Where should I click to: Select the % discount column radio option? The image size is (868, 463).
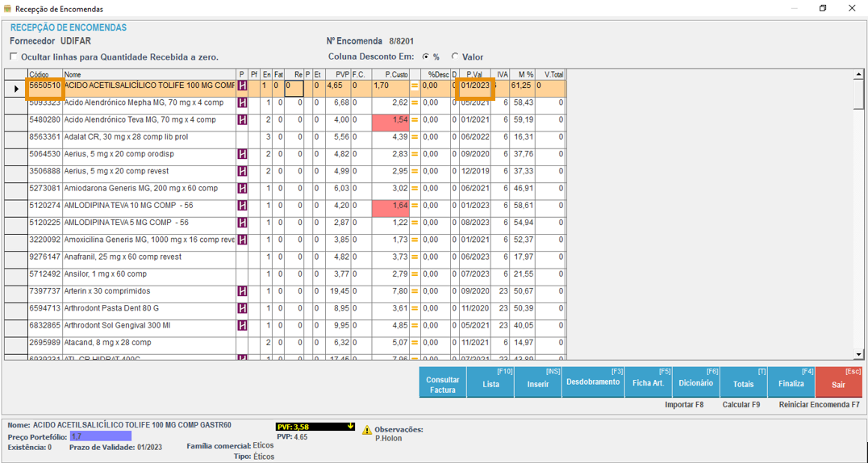point(426,57)
